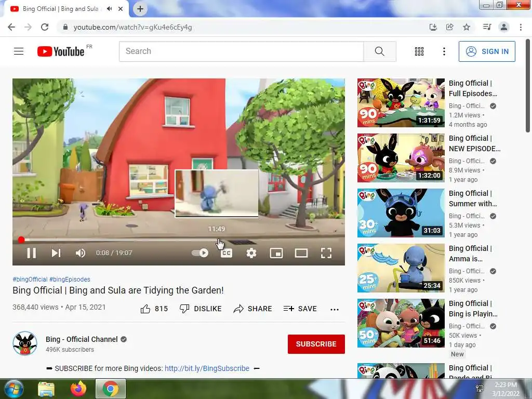
Task: Toggle the autoplay switch
Action: pos(200,253)
